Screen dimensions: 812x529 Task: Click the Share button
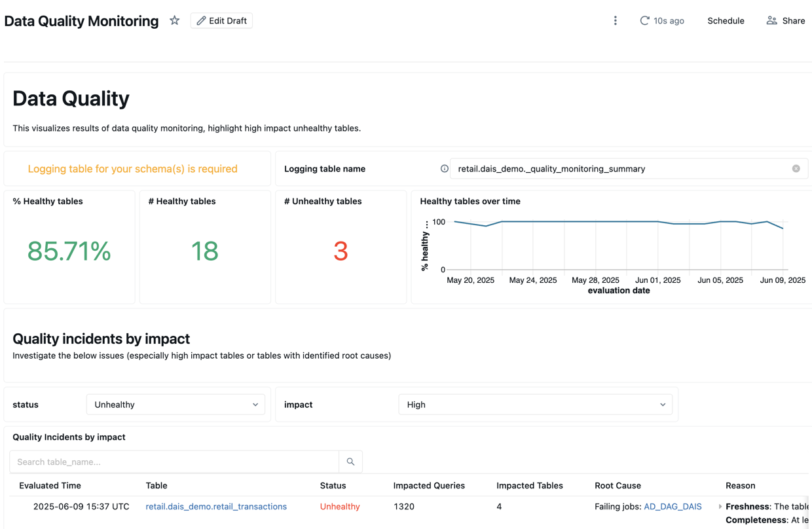786,20
